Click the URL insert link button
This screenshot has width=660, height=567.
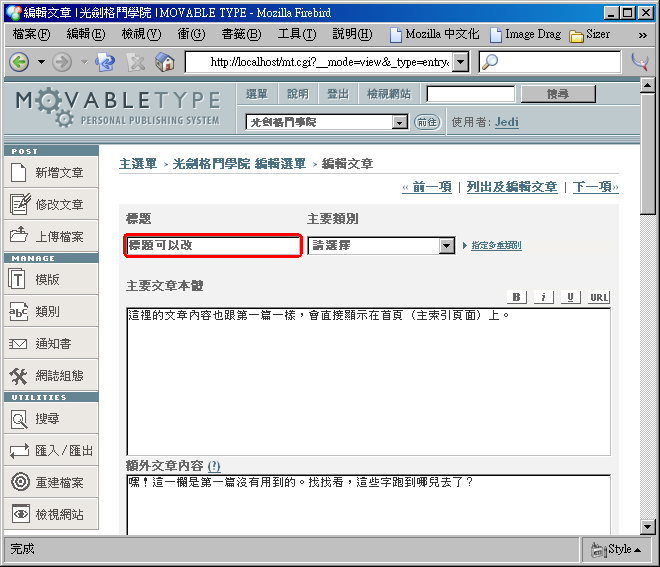coord(599,297)
